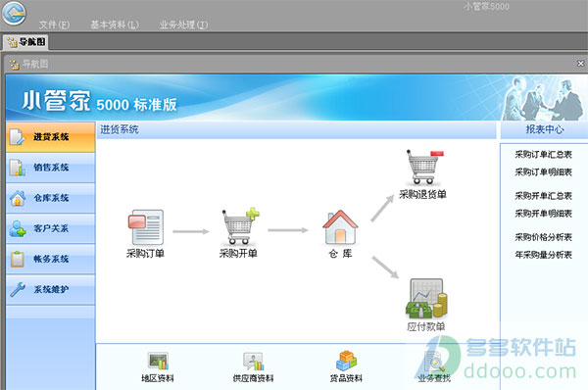This screenshot has width=588, height=390.
Task: Open the 供应商资料 supplier data icon
Action: coord(253,362)
